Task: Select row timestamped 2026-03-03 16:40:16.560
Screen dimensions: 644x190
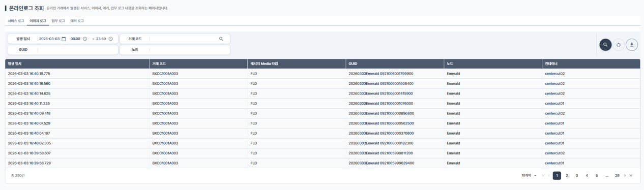Action: [x=323, y=84]
